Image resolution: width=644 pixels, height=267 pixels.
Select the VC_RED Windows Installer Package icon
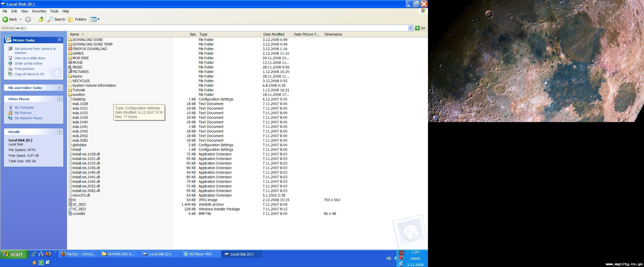click(x=70, y=209)
